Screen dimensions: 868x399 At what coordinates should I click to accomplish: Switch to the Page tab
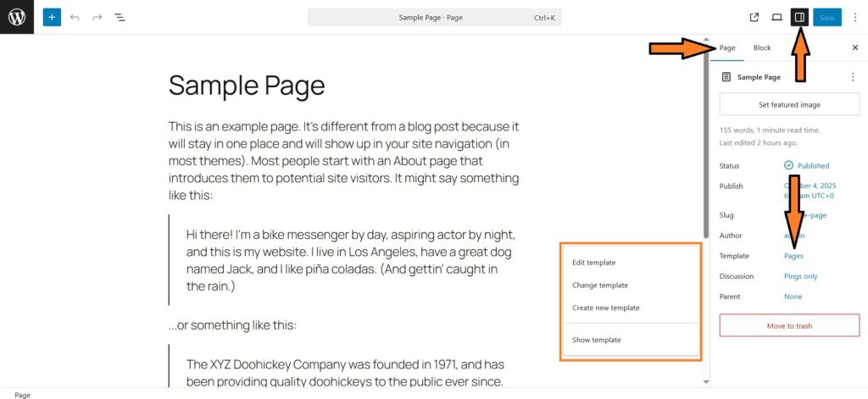click(x=727, y=47)
